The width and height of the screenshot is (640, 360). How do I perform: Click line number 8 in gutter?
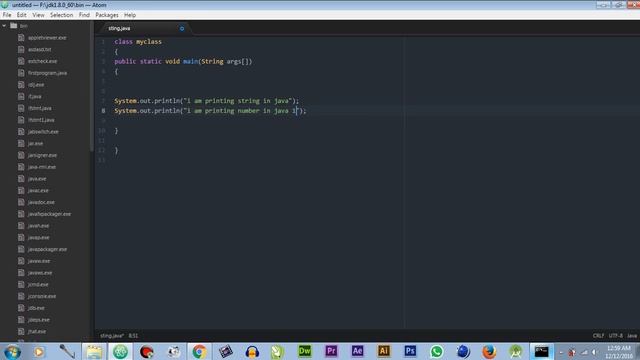pos(103,111)
